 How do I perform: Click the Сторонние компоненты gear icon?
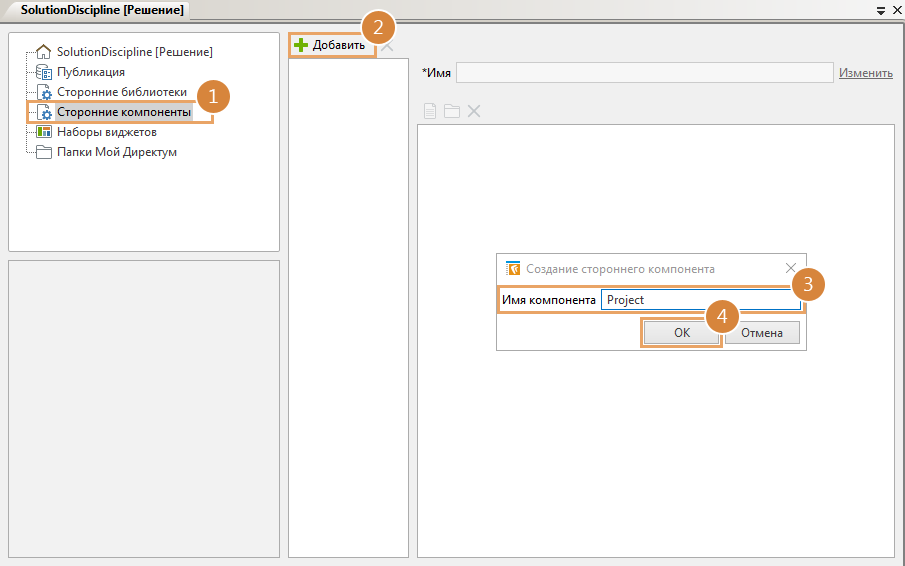click(44, 113)
